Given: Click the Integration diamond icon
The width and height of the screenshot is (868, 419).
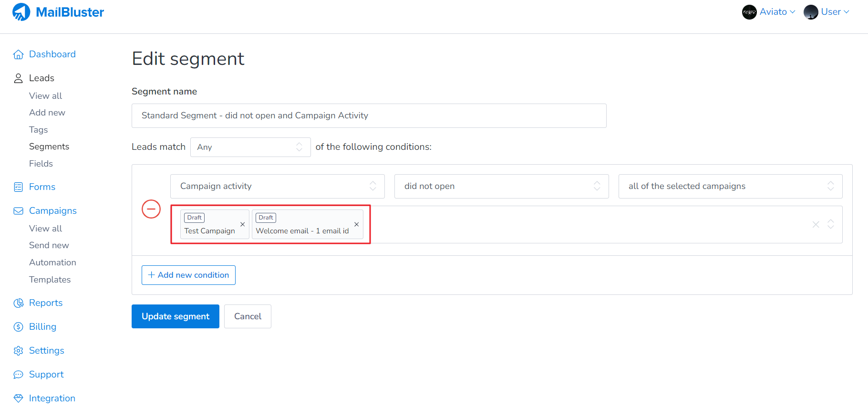Looking at the screenshot, I should point(18,398).
